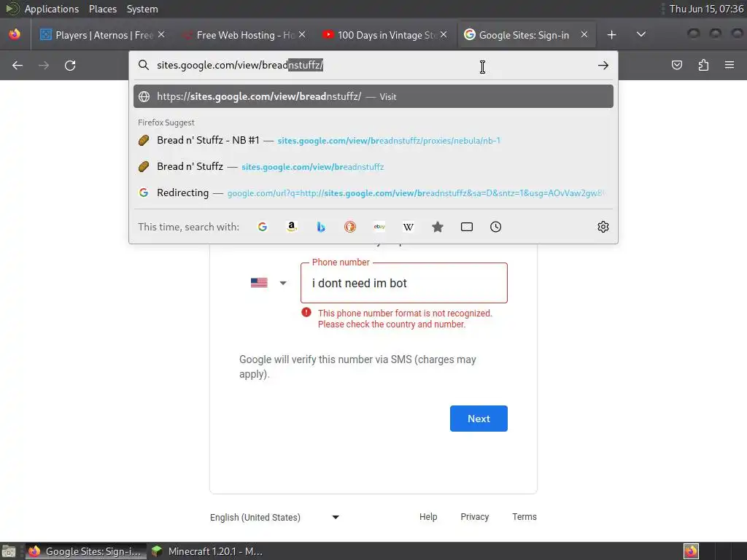Open the Places menu
This screenshot has height=560, width=747.
pyautogui.click(x=102, y=9)
